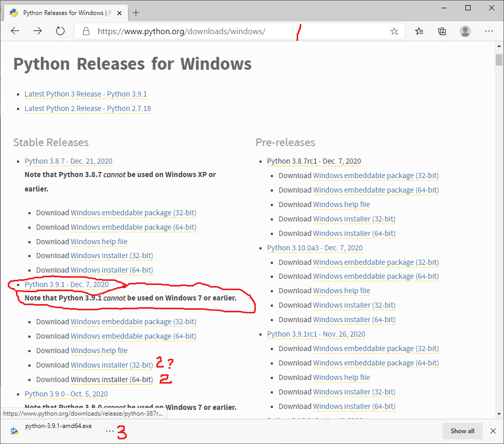Click the page scrollbar down arrow

499,414
